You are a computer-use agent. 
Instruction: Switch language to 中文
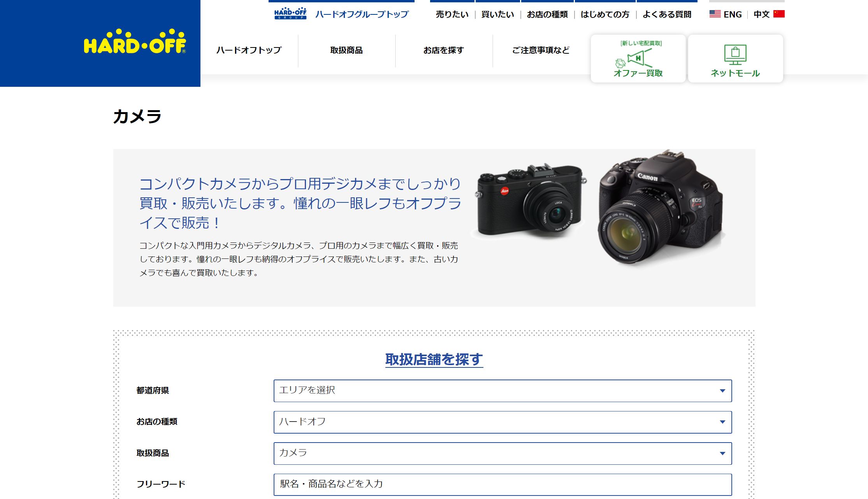pyautogui.click(x=761, y=14)
